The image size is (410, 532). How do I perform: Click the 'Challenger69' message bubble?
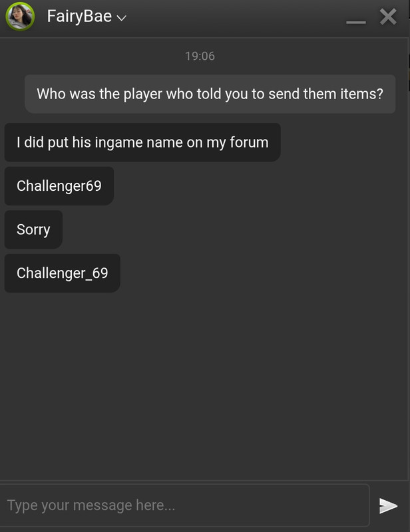[59, 186]
